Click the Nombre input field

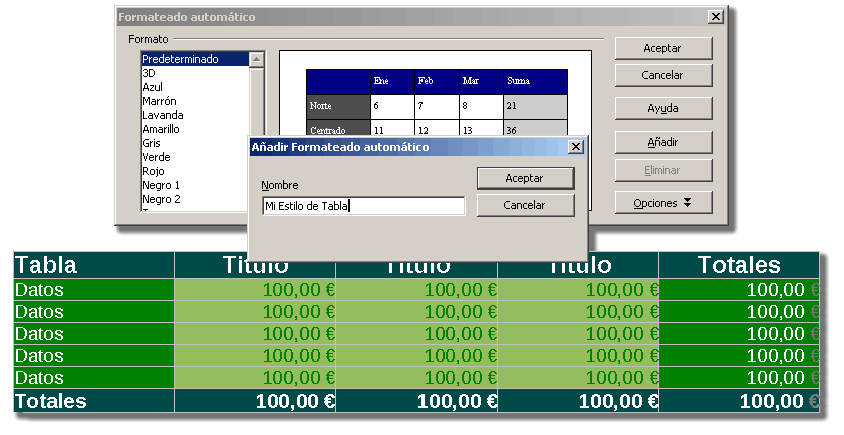pos(364,206)
